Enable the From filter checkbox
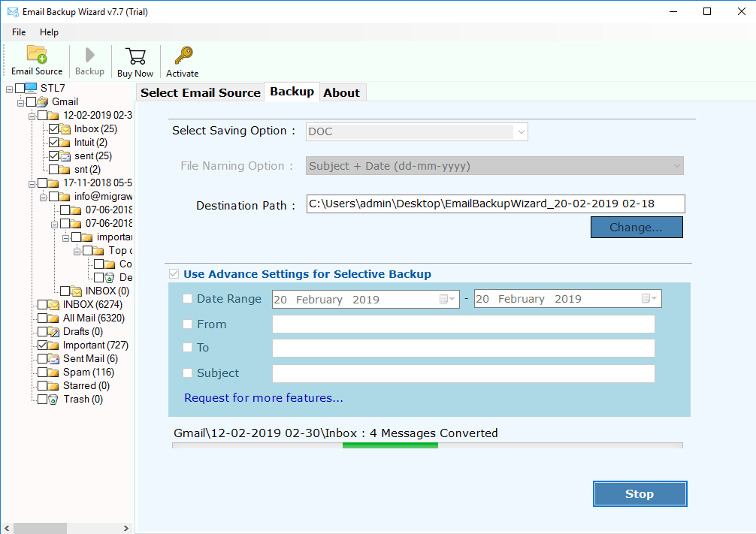 pos(188,324)
